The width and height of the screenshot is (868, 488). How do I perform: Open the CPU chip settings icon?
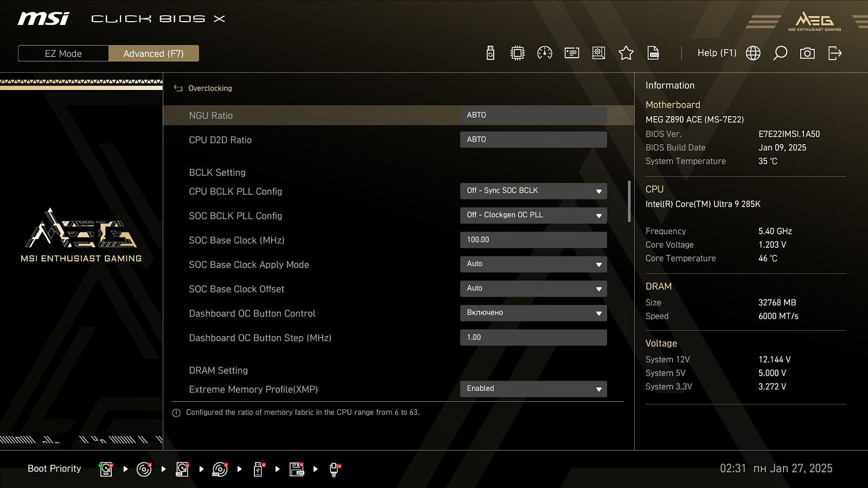(x=518, y=53)
